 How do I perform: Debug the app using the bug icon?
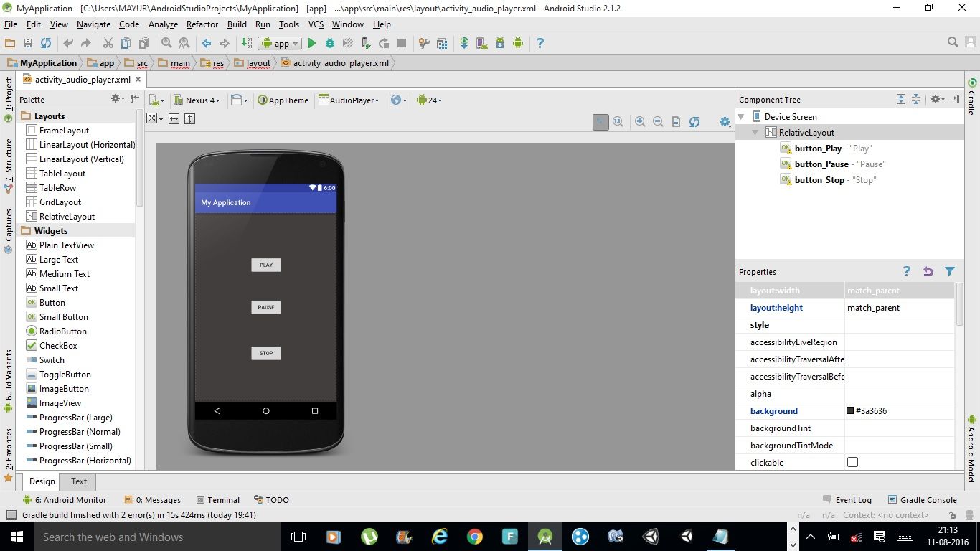329,43
